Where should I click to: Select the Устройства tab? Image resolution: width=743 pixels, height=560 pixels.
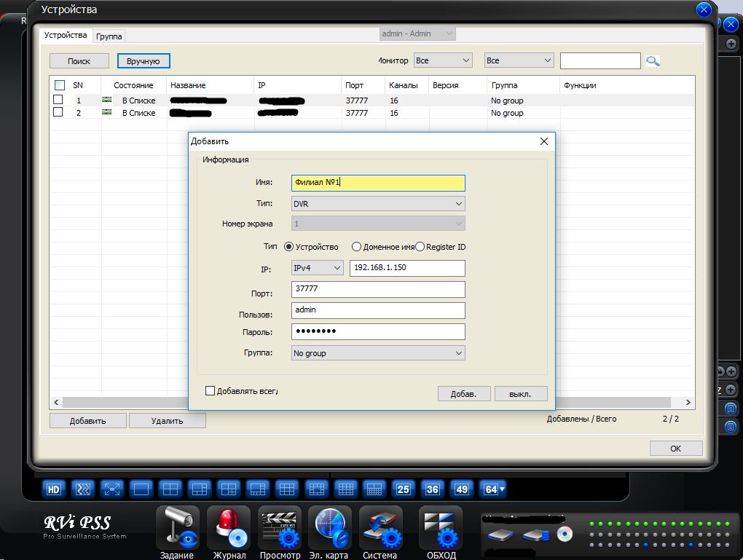[x=66, y=35]
